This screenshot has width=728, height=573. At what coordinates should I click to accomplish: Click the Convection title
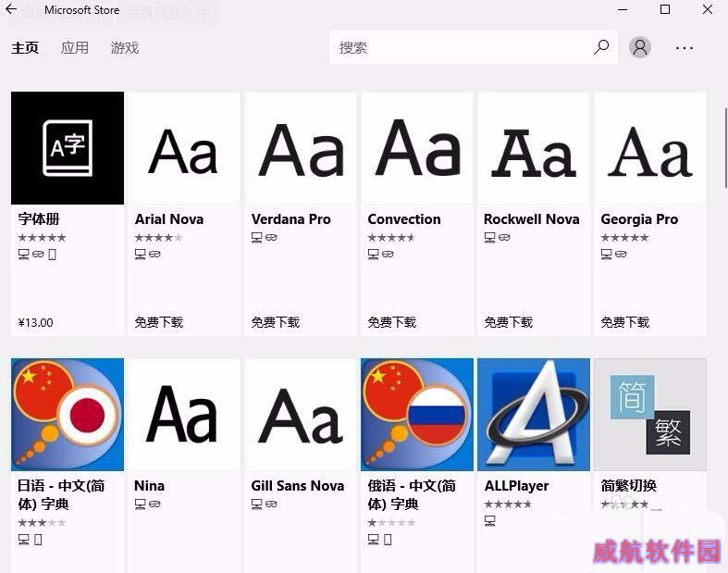(404, 218)
